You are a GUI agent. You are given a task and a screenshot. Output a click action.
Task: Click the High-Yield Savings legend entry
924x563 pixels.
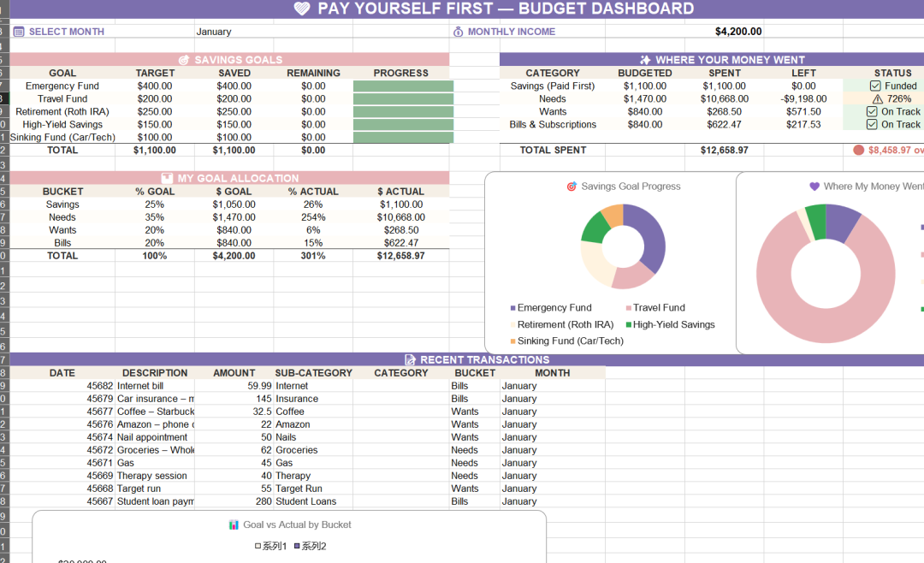(673, 325)
